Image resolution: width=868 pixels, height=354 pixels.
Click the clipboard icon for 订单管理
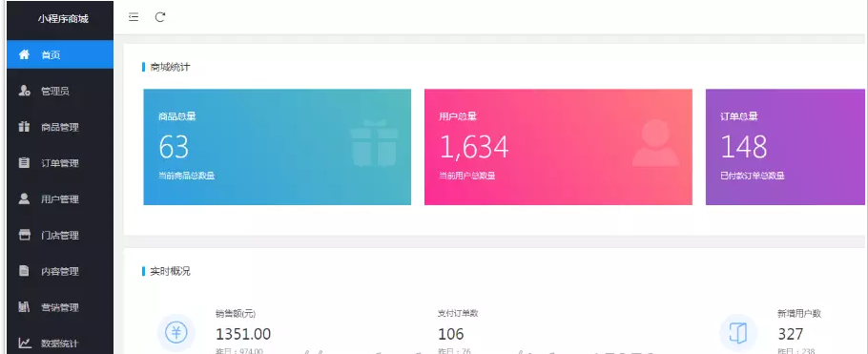point(24,163)
